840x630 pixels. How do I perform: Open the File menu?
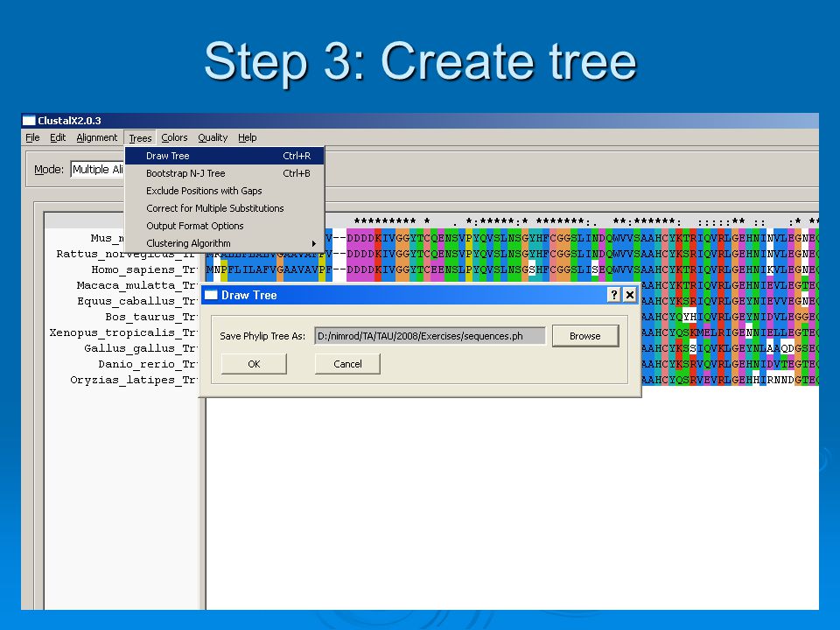click(x=32, y=137)
